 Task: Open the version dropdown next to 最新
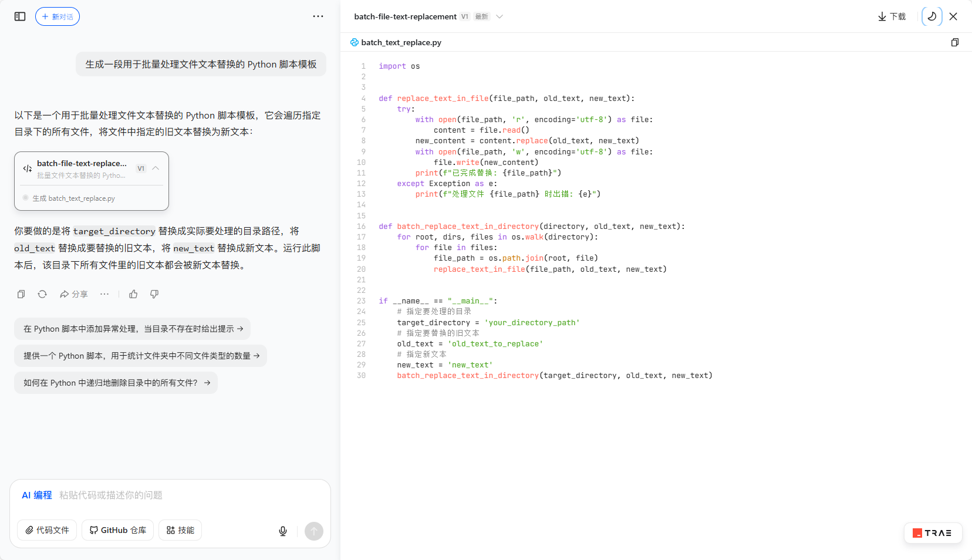click(x=499, y=17)
